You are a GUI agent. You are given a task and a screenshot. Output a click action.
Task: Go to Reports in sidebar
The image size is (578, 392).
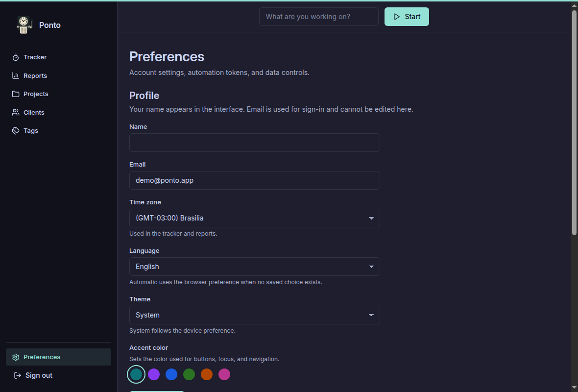pyautogui.click(x=58, y=75)
